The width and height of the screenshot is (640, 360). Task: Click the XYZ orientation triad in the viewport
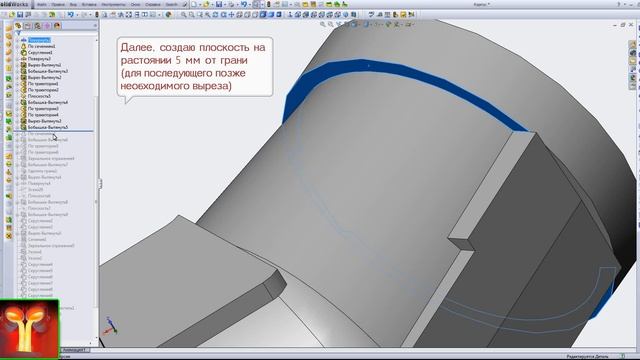point(110,326)
